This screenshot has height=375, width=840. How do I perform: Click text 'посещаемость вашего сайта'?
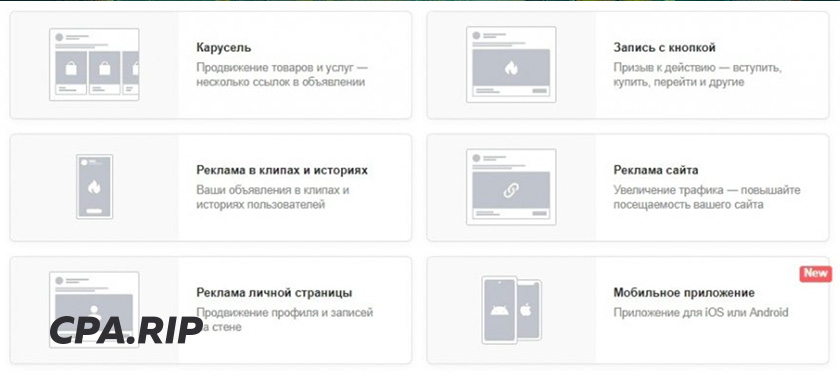[688, 205]
